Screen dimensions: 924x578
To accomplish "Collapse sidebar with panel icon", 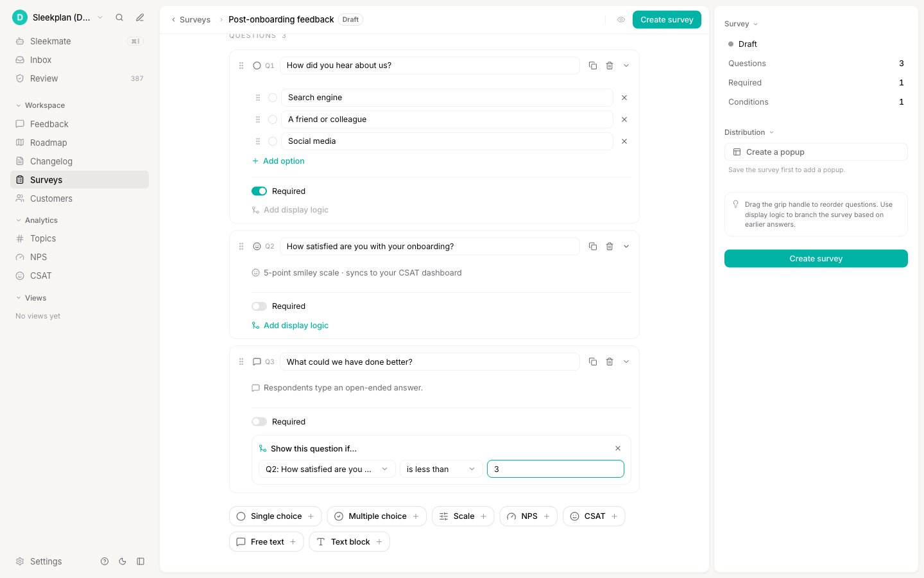I will coord(141,561).
